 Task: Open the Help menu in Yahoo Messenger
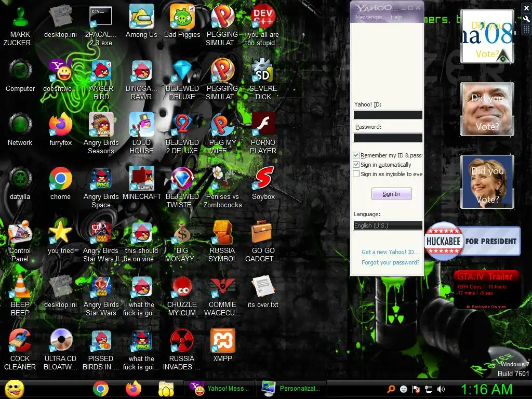tap(396, 17)
